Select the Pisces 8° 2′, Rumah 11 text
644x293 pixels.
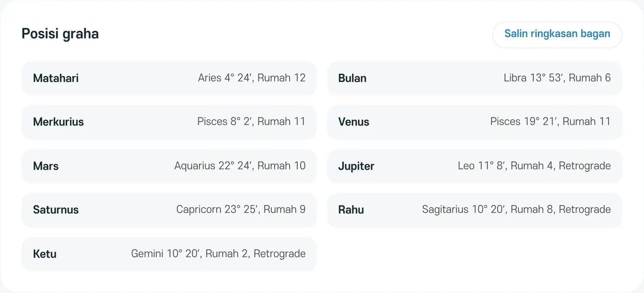251,122
